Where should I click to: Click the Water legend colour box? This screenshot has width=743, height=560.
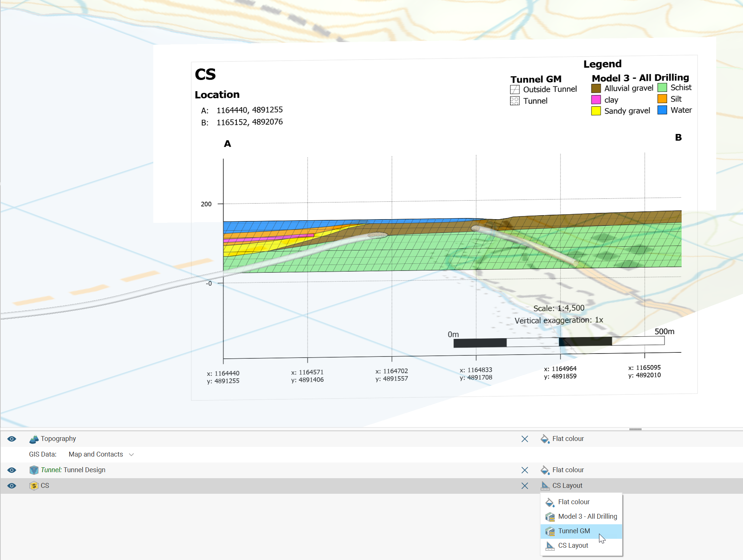tap(662, 110)
